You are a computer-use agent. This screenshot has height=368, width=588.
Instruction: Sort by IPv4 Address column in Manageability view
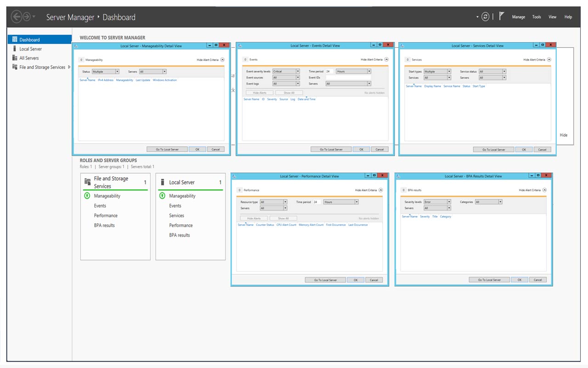(106, 80)
